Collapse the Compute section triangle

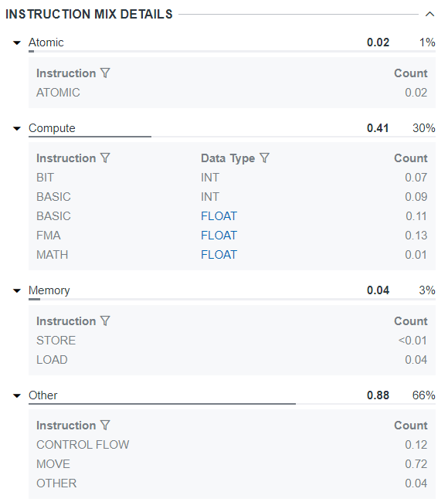click(x=17, y=128)
